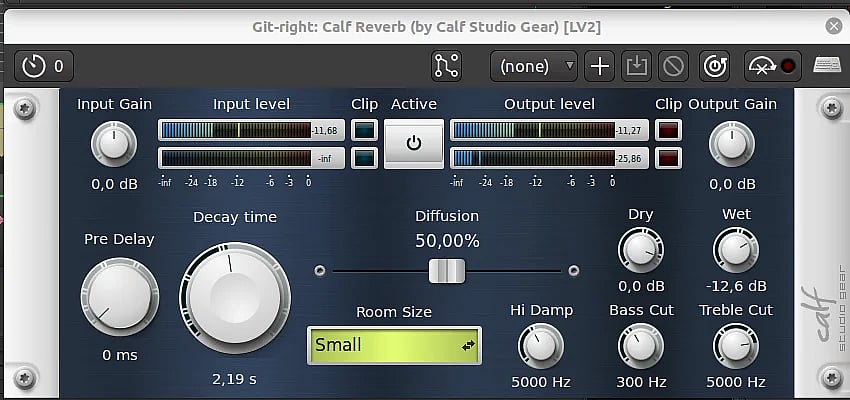
Task: Open the keyboard icon in toolbar
Action: point(827,66)
